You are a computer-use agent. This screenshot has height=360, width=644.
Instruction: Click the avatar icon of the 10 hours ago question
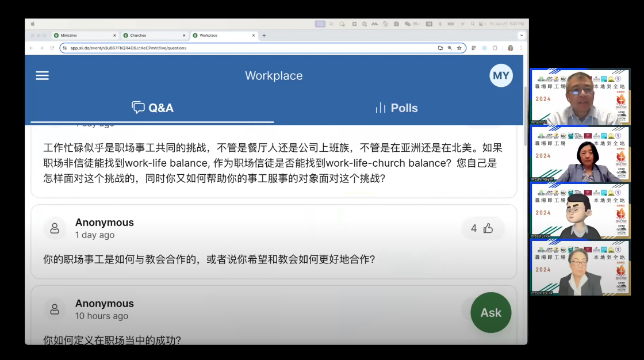[x=55, y=309]
